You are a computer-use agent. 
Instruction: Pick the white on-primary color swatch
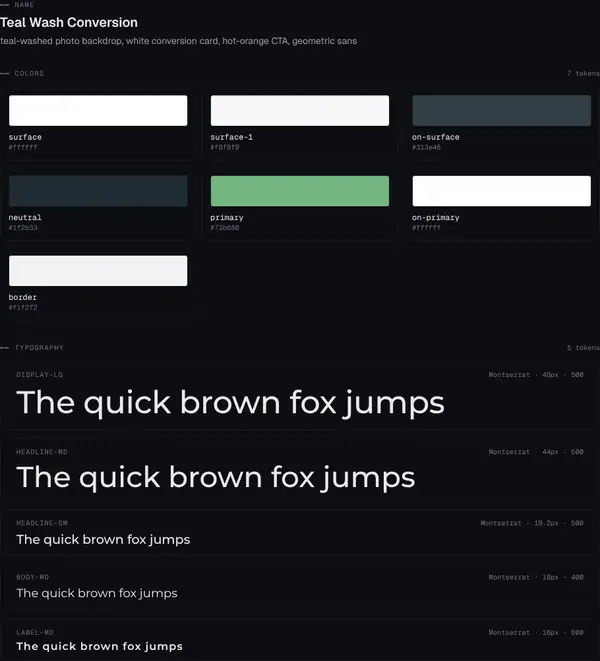[501, 191]
